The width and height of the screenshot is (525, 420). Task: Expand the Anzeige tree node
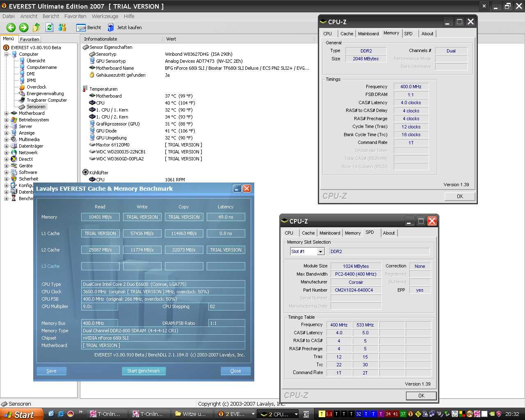(x=7, y=133)
